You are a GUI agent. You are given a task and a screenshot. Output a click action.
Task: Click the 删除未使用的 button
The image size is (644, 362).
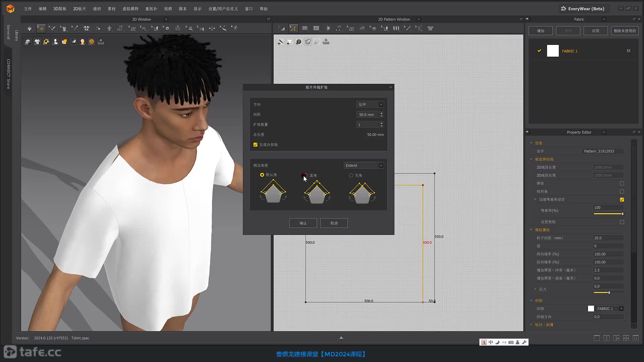pyautogui.click(x=625, y=31)
